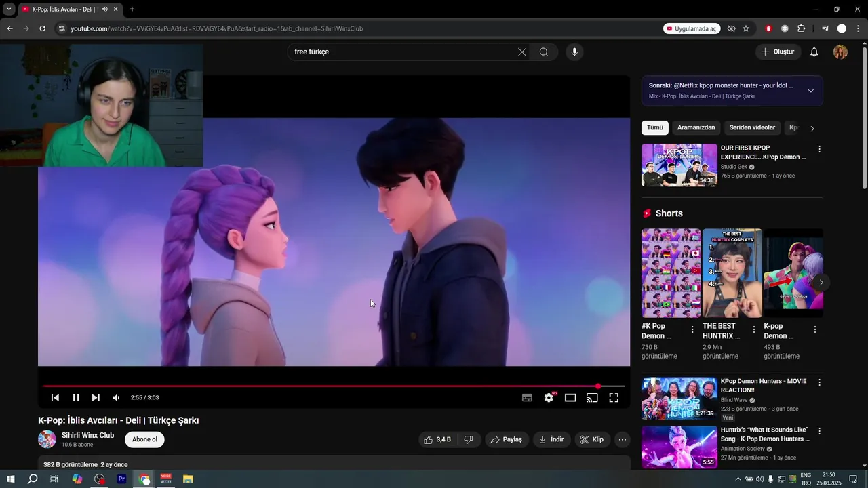Clear the search box text
Image resolution: width=868 pixels, height=488 pixels.
tap(522, 52)
